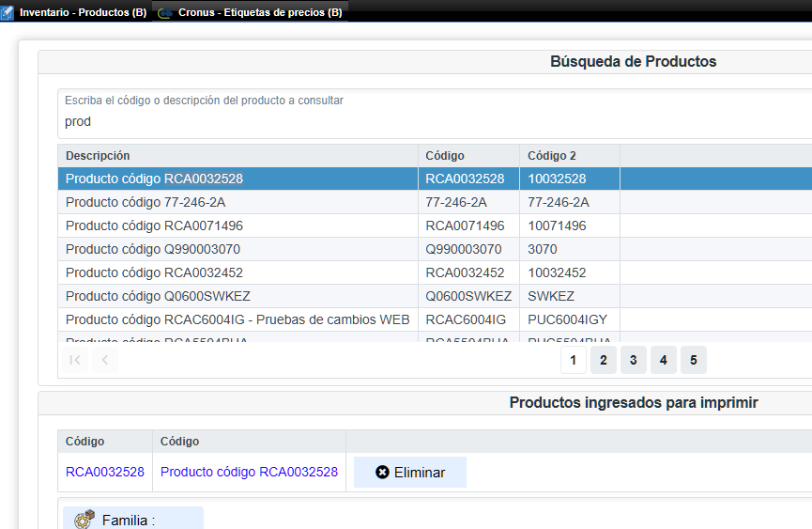Go to page 2 of results
Screen dimensions: 812x529
603,360
